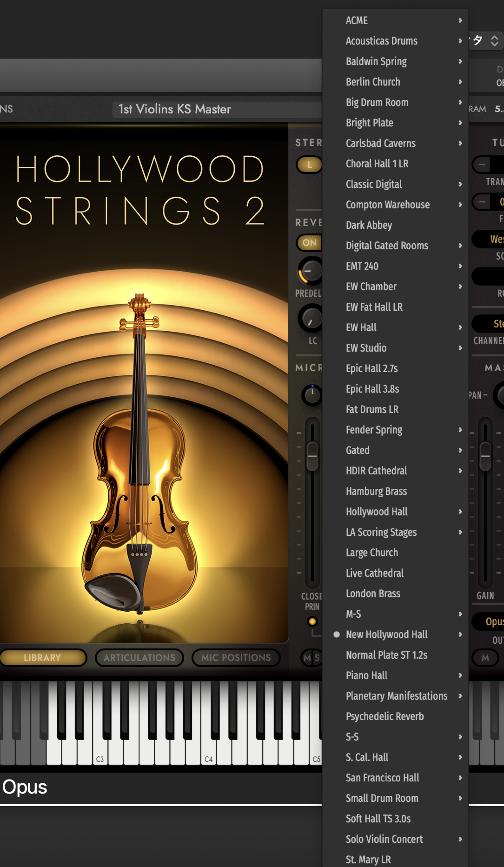Adjust the reverb Predelay knob
504x867 pixels.
point(310,271)
